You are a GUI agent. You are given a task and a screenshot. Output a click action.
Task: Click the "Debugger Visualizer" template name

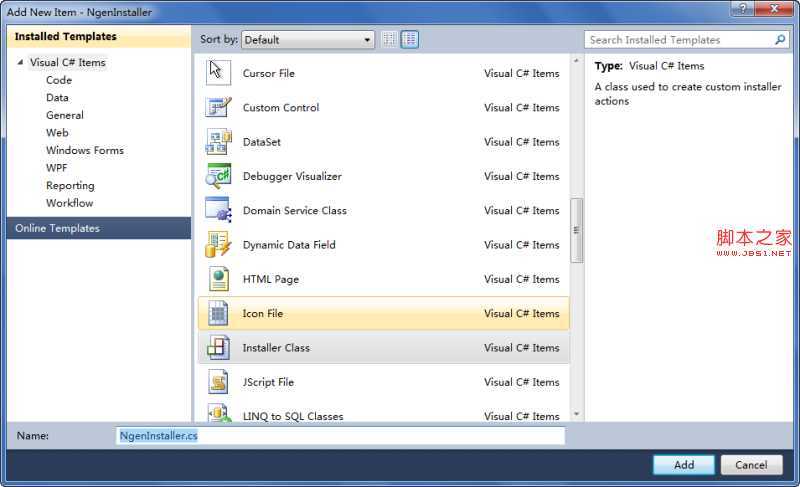click(x=292, y=176)
